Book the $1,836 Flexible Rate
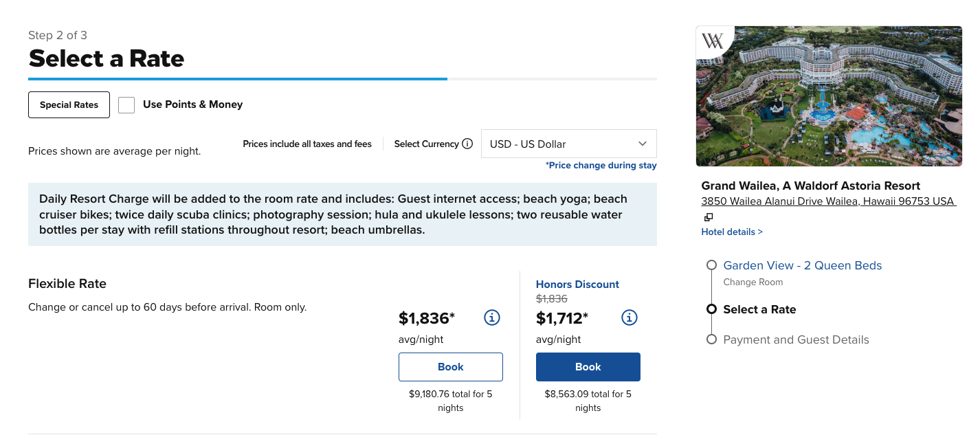Screen dimensions: 980x435 [x=451, y=367]
